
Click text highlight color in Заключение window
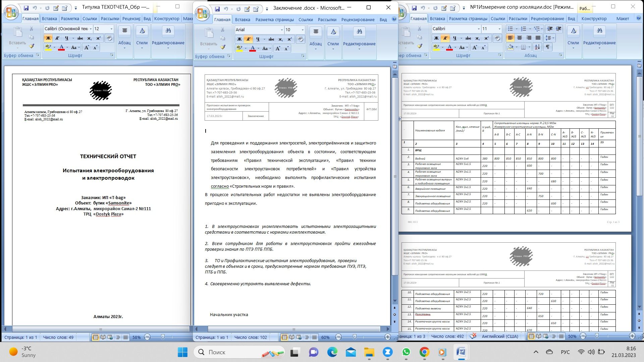coord(239,49)
